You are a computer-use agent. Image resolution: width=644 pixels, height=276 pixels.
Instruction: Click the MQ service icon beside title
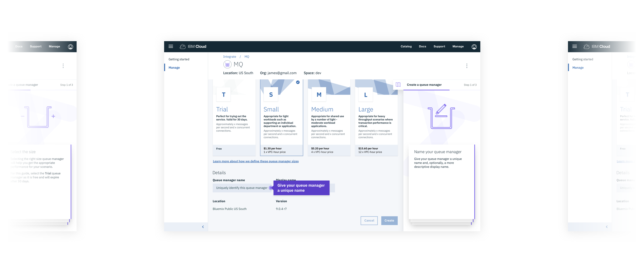[227, 64]
